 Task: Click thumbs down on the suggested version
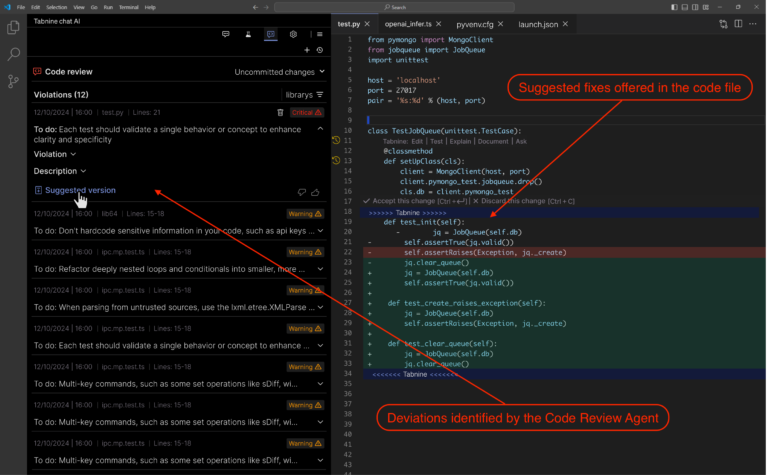click(x=301, y=190)
